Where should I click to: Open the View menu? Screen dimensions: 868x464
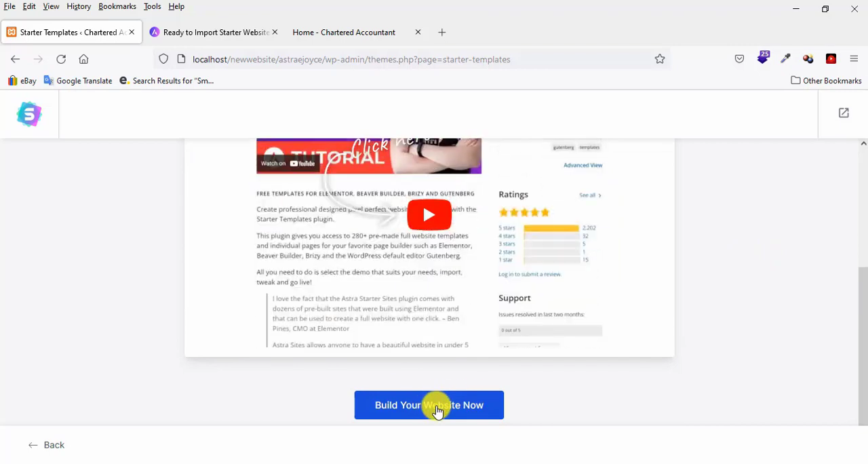pos(51,6)
